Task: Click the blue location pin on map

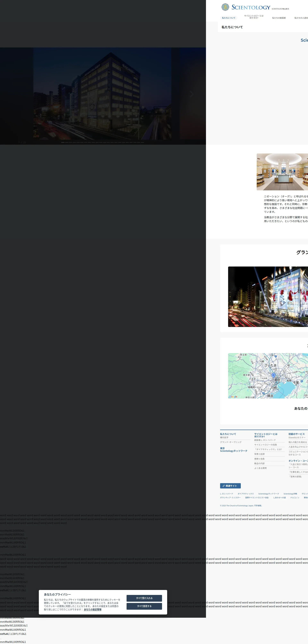Action: tap(273, 375)
